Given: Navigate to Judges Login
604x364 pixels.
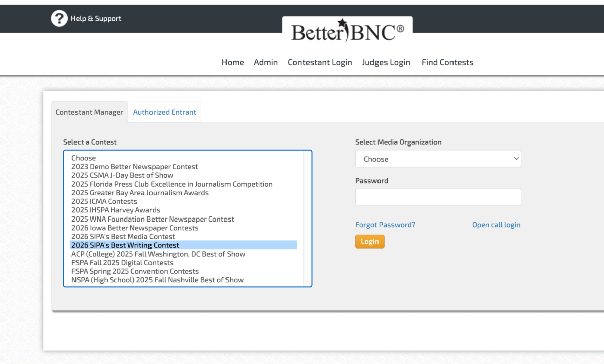Looking at the screenshot, I should click(386, 62).
